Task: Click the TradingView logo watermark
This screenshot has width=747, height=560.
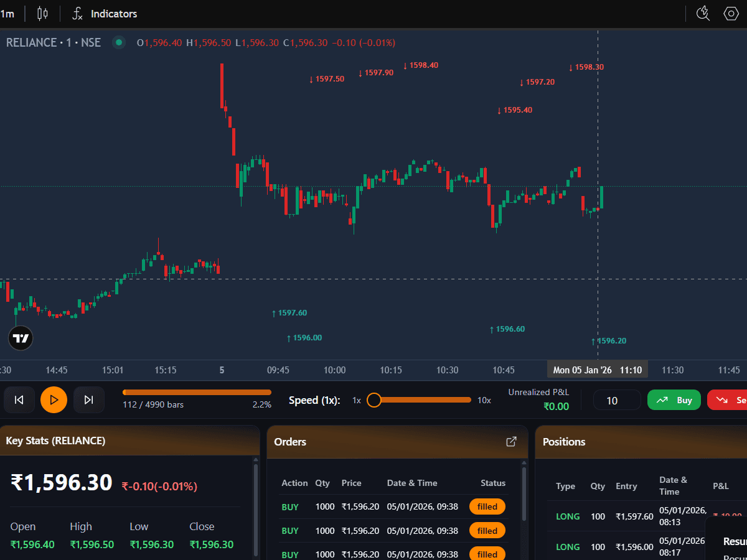Action: coord(21,338)
